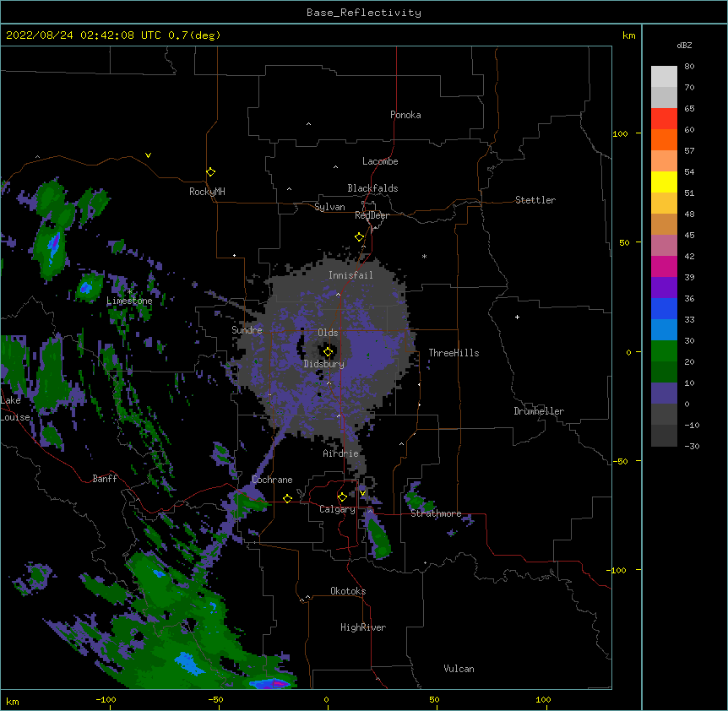Click the Louise map label
728x711 pixels.
pos(15,418)
